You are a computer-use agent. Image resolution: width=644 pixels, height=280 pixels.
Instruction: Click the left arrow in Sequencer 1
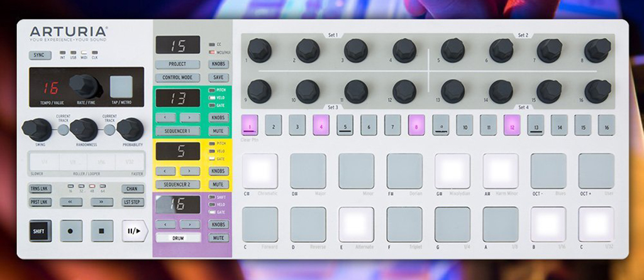(165, 118)
